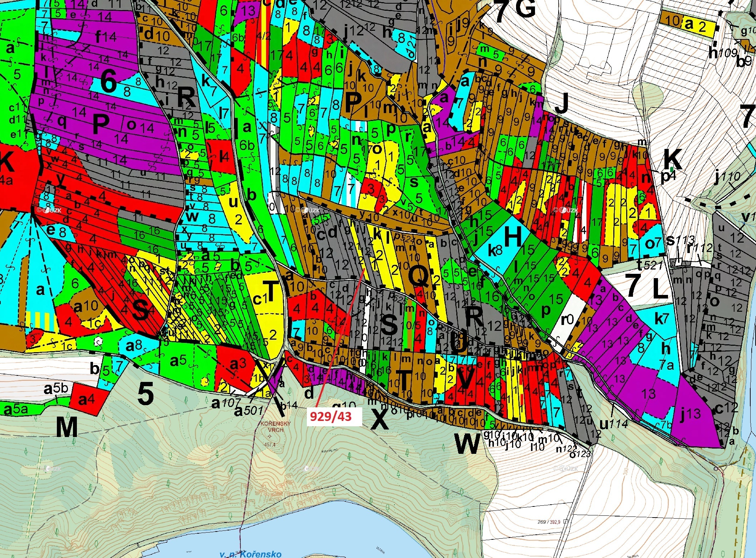Select the bold letter M label
This screenshot has width=756, height=558.
coord(67,427)
